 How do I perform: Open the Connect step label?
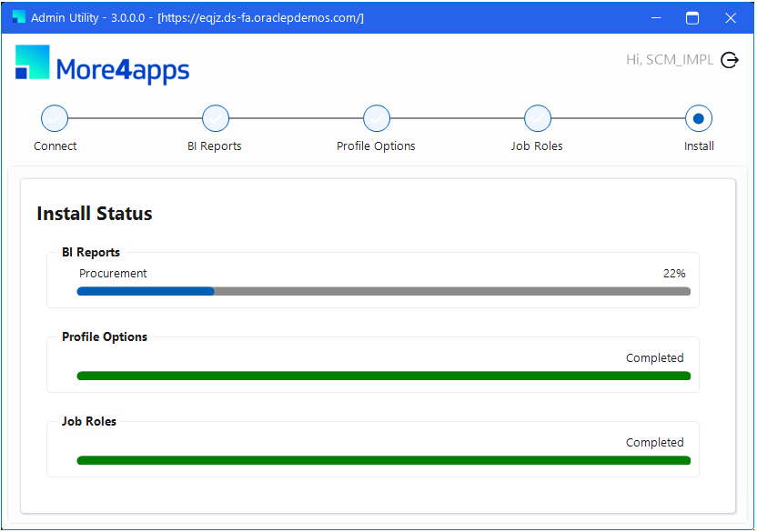[x=55, y=146]
